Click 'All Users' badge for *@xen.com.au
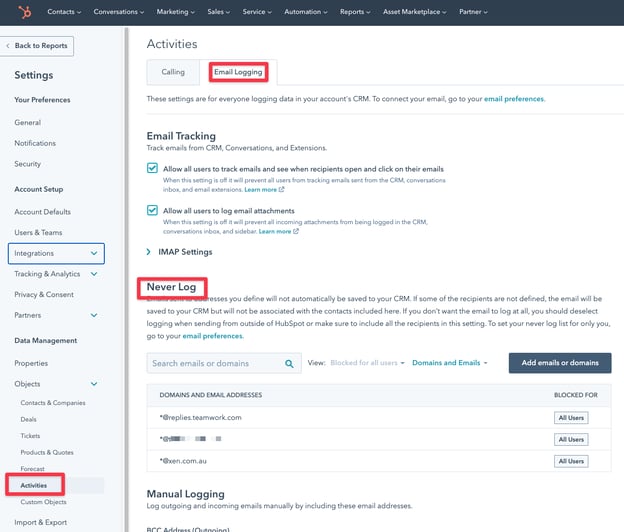 569,461
